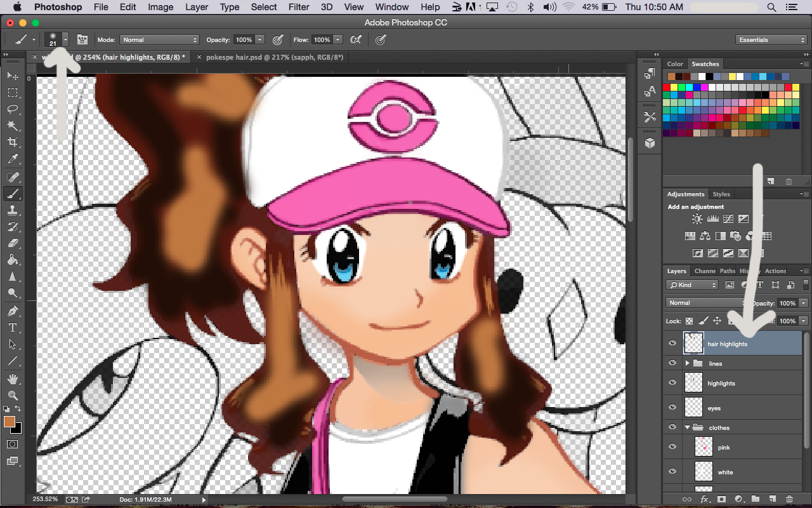Pick the bright magenta swatch in Swatches
The width and height of the screenshot is (812, 508).
coord(705,87)
